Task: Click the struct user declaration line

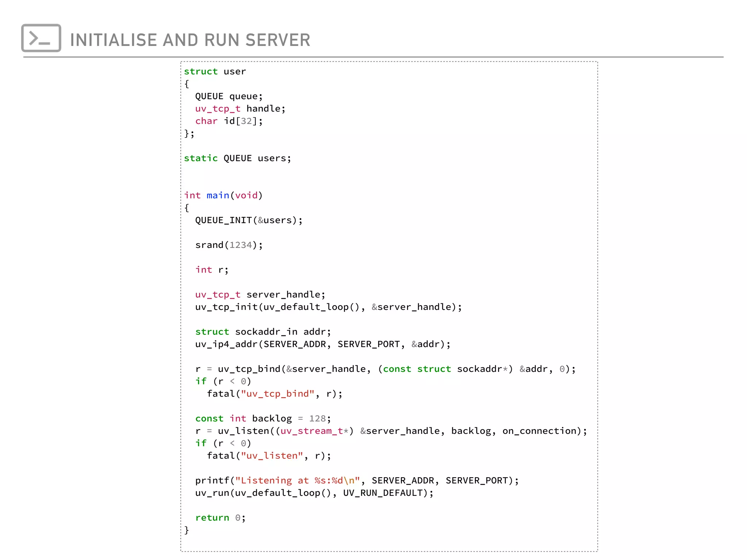Action: pos(215,71)
